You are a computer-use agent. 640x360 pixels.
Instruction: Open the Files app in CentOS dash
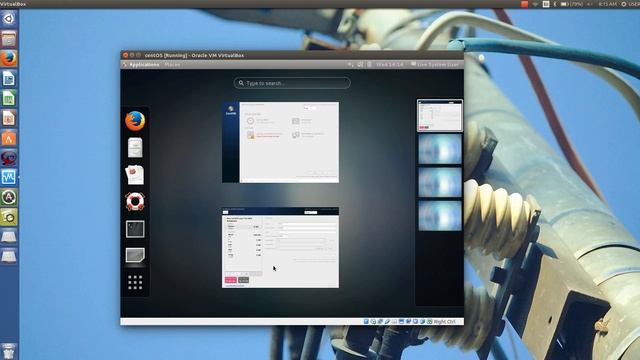click(135, 147)
